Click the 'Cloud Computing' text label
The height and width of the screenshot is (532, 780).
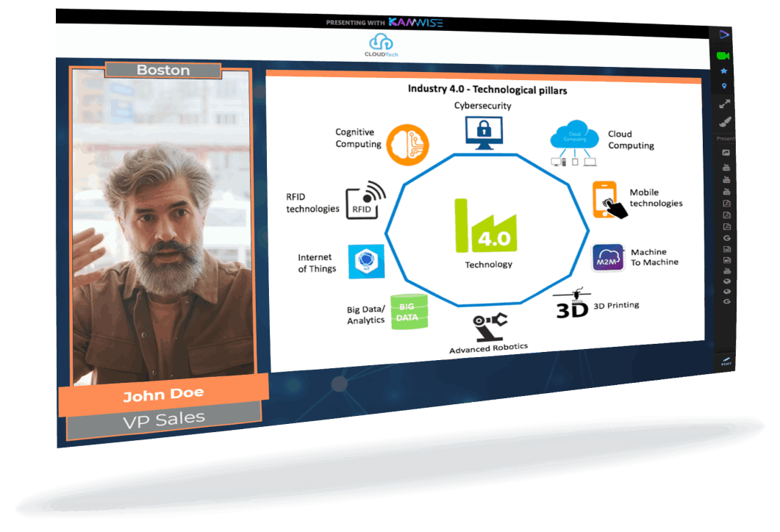click(x=631, y=140)
